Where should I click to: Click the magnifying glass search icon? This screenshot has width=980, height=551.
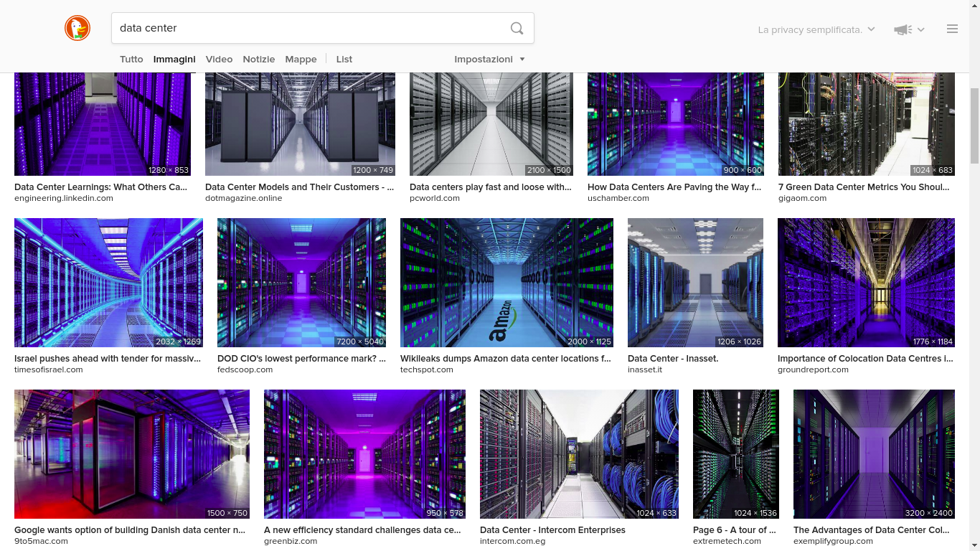[517, 28]
